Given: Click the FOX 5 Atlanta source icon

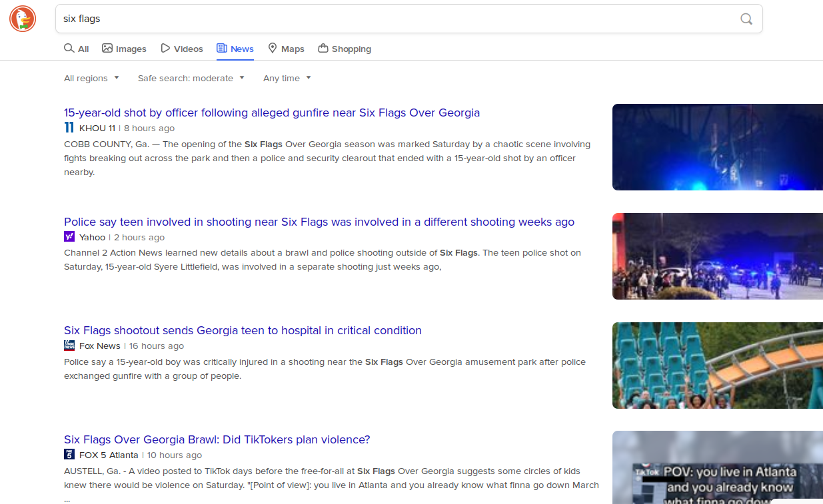Looking at the screenshot, I should pos(69,455).
